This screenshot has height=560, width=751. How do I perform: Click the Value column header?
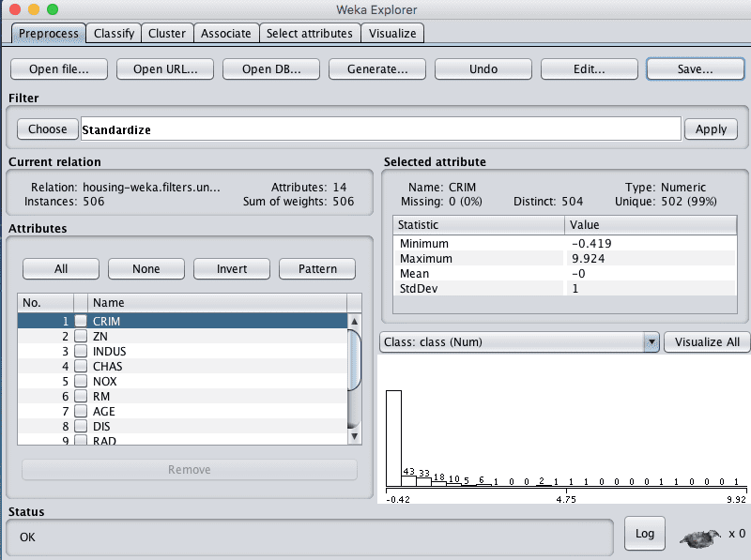click(651, 225)
